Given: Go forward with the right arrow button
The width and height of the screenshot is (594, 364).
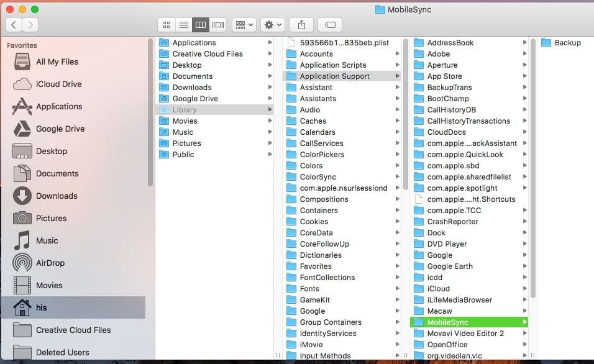Looking at the screenshot, I should 30,25.
